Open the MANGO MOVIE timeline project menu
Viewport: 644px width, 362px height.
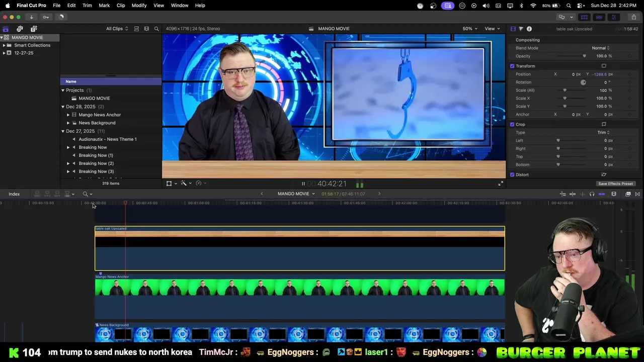[296, 194]
